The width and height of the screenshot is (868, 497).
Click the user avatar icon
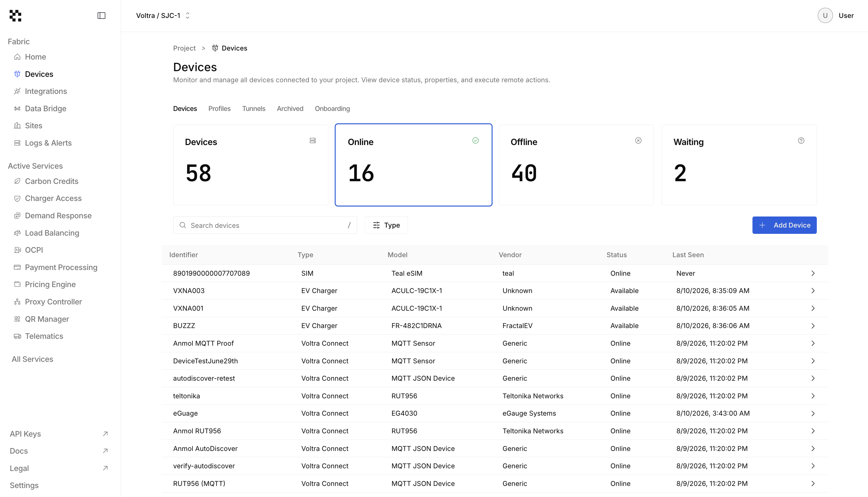[x=825, y=15]
